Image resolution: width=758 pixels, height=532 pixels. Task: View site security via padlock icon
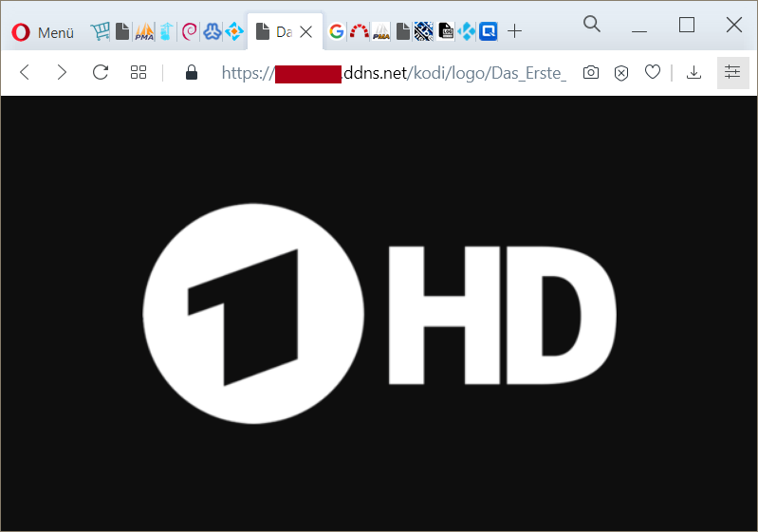[192, 72]
